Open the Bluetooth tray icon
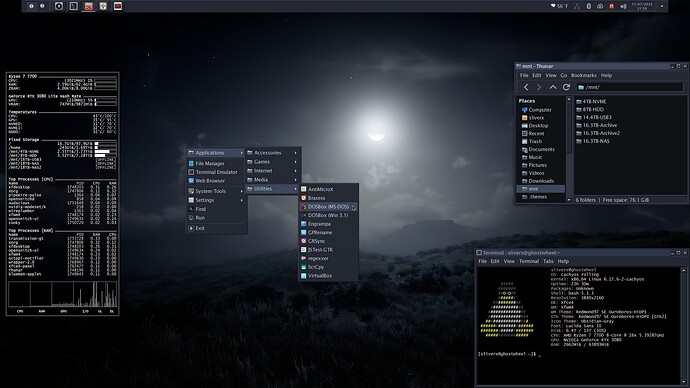 [x=589, y=6]
